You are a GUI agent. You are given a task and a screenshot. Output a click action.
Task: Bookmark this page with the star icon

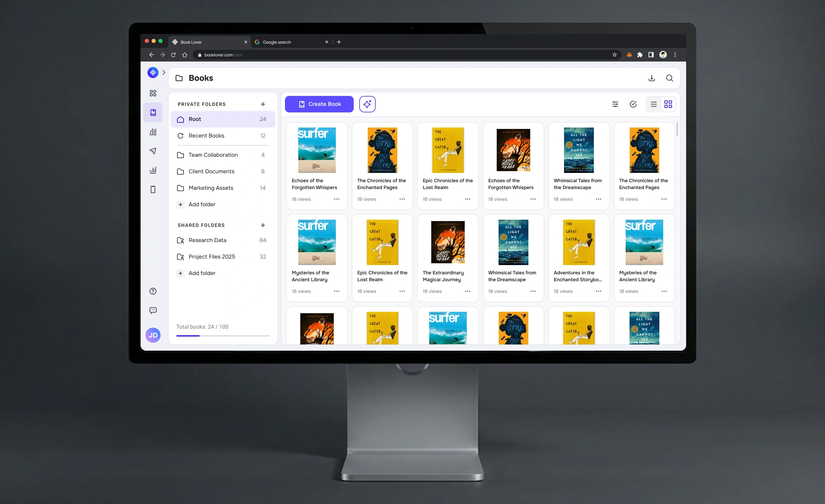[x=614, y=55]
